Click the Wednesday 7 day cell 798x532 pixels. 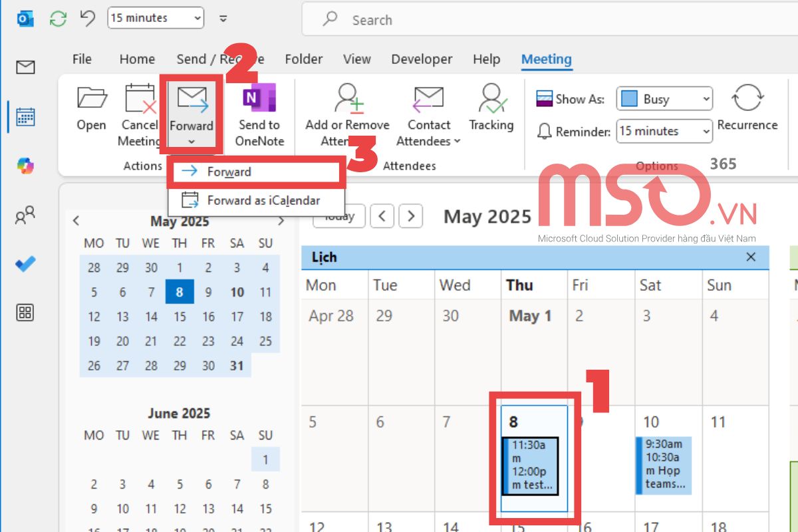point(468,459)
